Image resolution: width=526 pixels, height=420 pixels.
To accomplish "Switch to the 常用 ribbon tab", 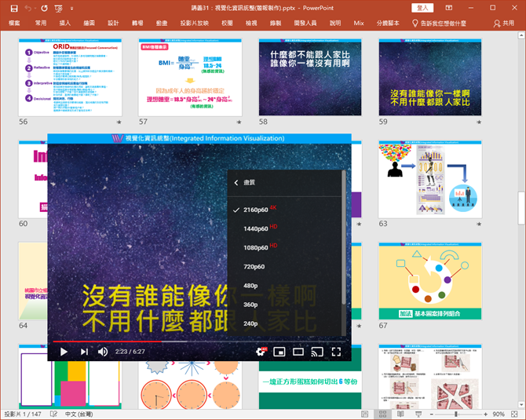I will (41, 23).
